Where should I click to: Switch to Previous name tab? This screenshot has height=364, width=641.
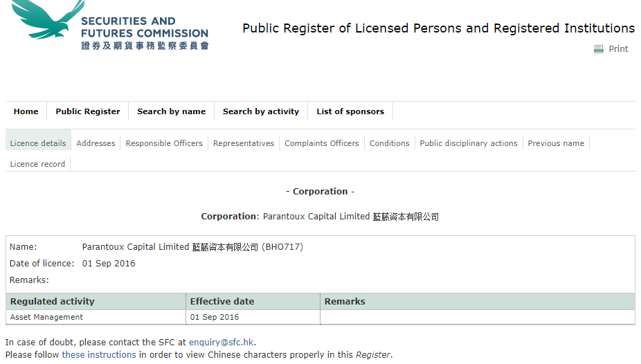pyautogui.click(x=556, y=143)
